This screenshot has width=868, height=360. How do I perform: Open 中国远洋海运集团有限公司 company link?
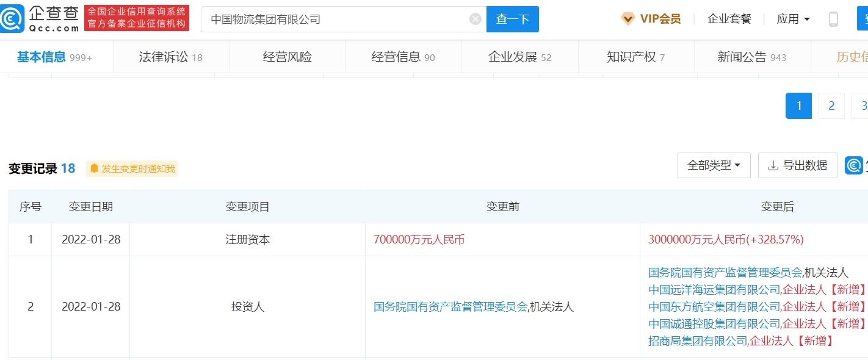tap(714, 289)
